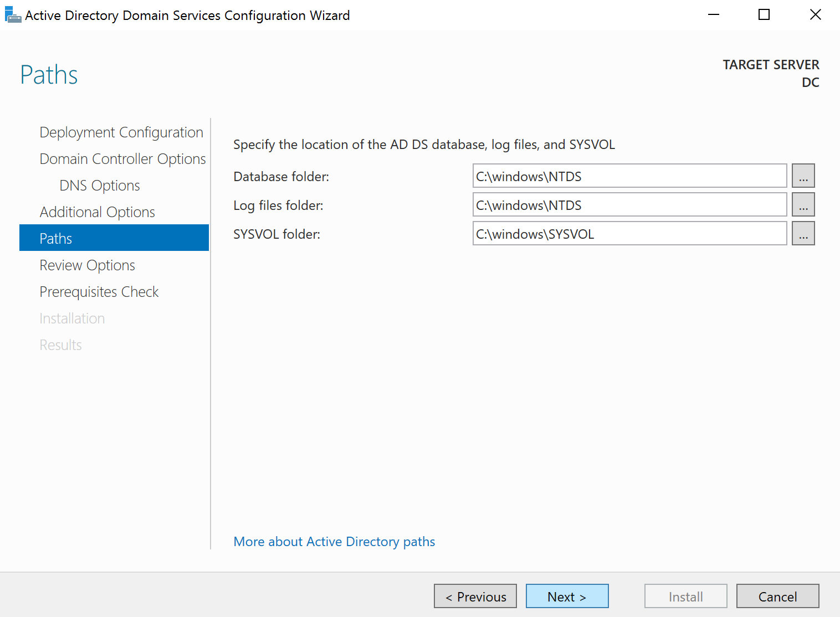Click inside the Log files folder field
Screen dimensions: 840x617
click(629, 204)
